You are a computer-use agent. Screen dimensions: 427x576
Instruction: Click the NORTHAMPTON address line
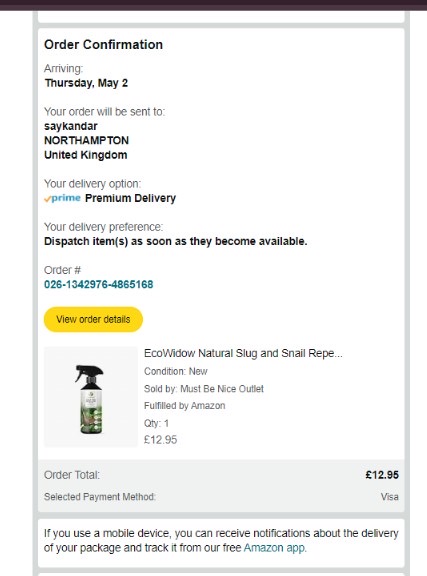coord(86,140)
